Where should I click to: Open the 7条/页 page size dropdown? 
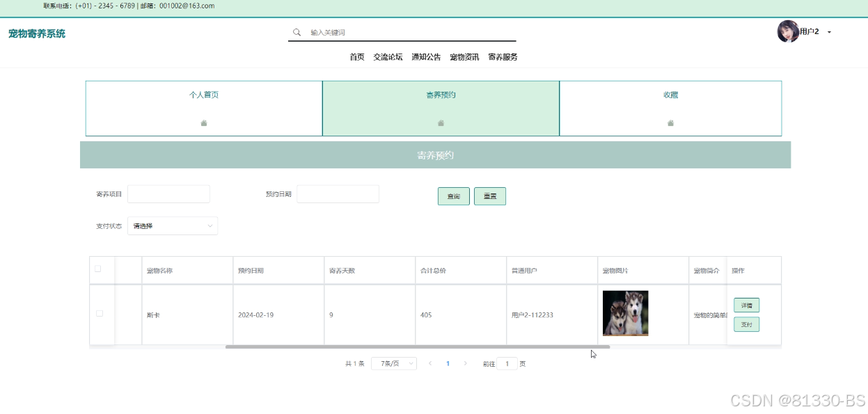click(394, 363)
